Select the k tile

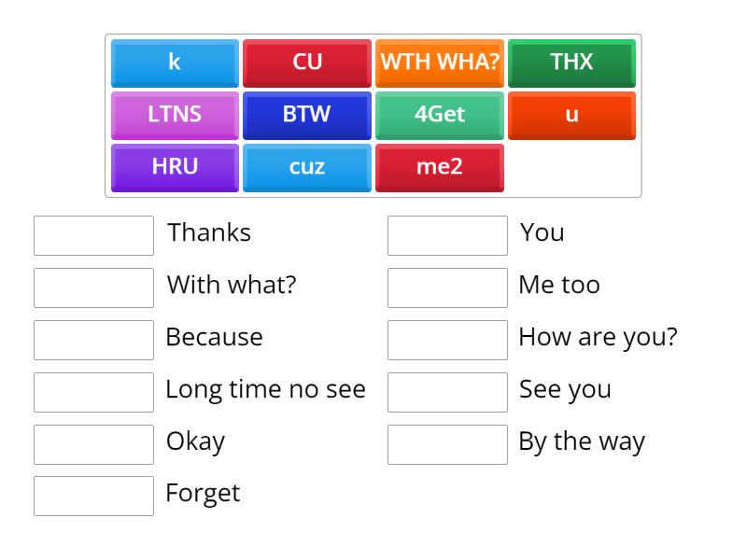174,63
